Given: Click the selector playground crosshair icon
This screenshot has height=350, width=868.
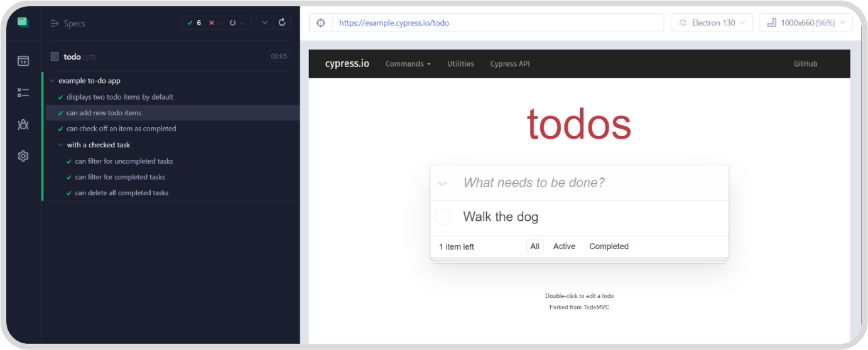Looking at the screenshot, I should [321, 23].
